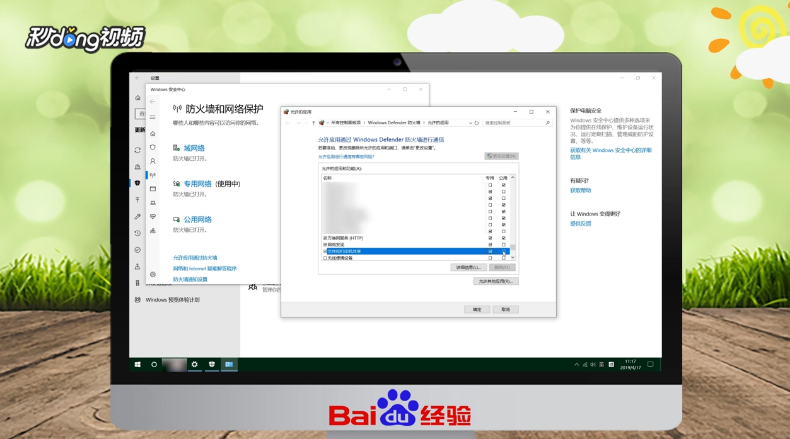
Task: Toggle 专用 checkbox for 网络发现 row
Action: point(490,244)
